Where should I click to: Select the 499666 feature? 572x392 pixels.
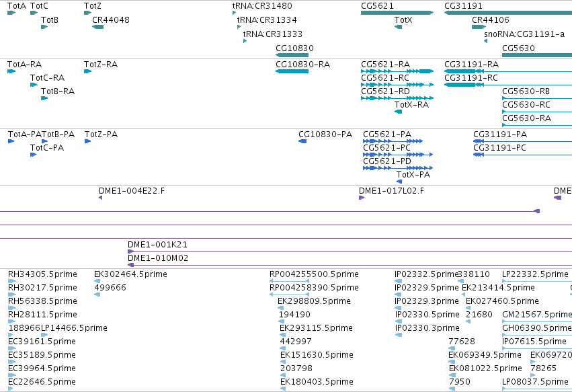[97, 295]
